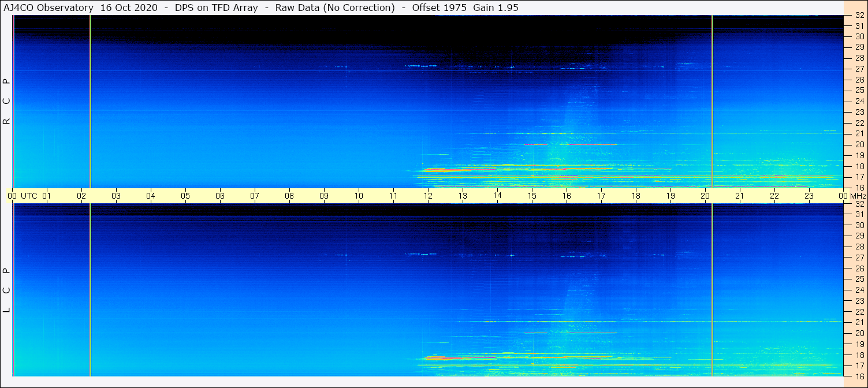Click the yellow vertical marker in RCP panel

pos(90,102)
